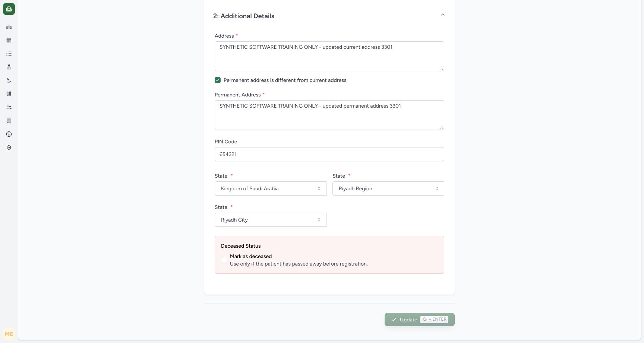Click the Update button
The width and height of the screenshot is (644, 343).
[x=420, y=320]
